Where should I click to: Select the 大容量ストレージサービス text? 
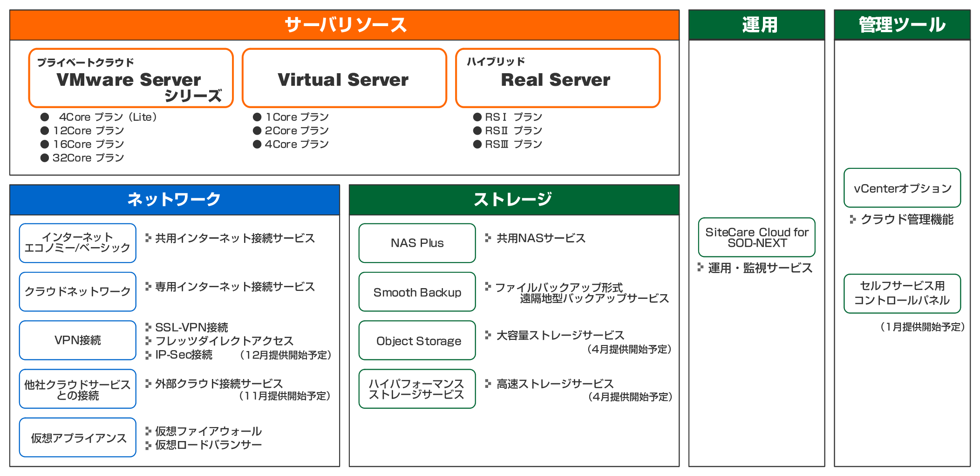pos(560,335)
